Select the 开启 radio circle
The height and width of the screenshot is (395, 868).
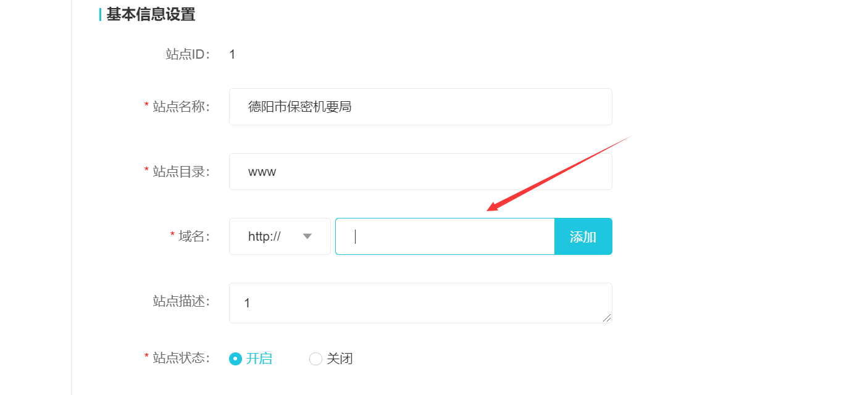pyautogui.click(x=235, y=359)
